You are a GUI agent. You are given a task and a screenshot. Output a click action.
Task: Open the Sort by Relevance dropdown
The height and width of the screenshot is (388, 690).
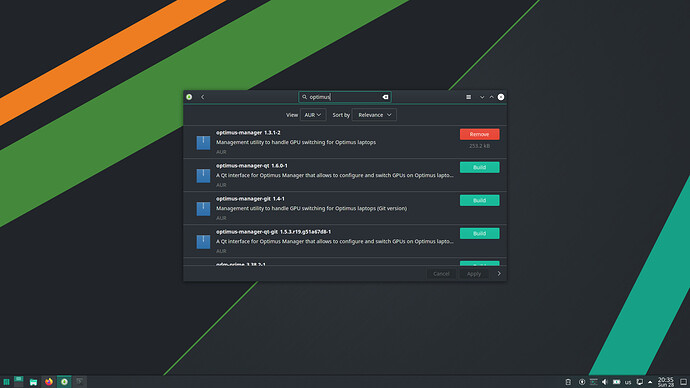pyautogui.click(x=374, y=115)
